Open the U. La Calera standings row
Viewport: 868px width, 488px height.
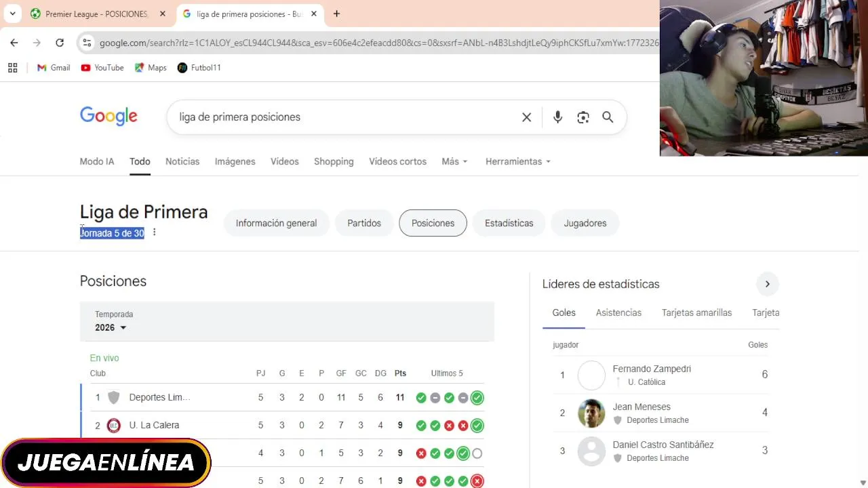point(288,426)
